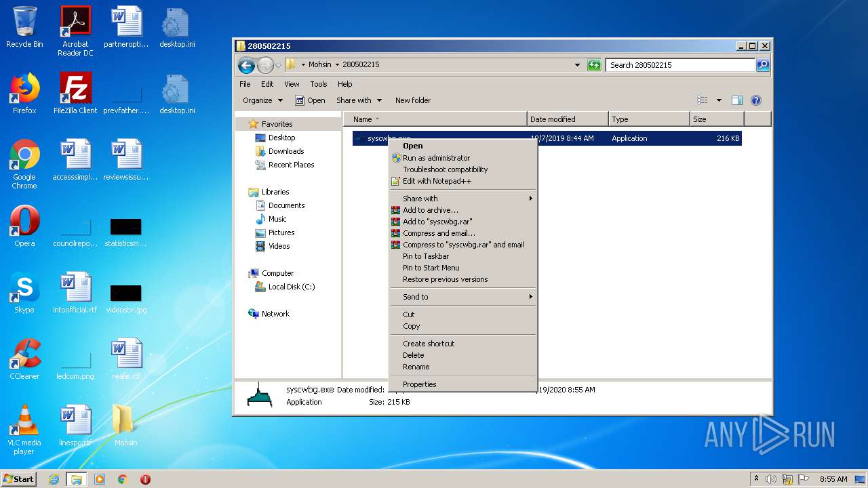Screen dimensions: 868x488
Task: Open the Edit menu
Action: click(x=267, y=84)
